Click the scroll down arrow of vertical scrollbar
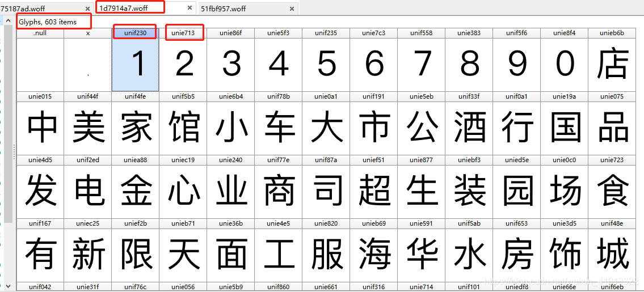 8,286
